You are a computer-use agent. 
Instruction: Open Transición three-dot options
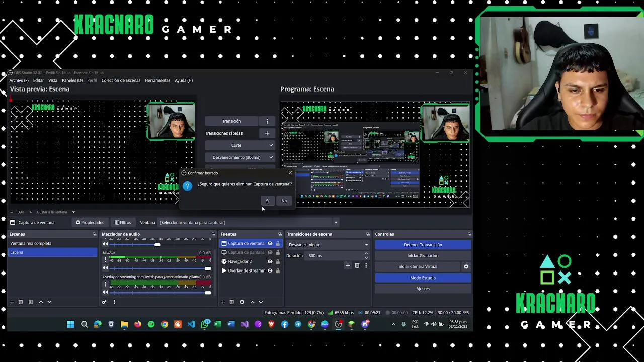(267, 121)
